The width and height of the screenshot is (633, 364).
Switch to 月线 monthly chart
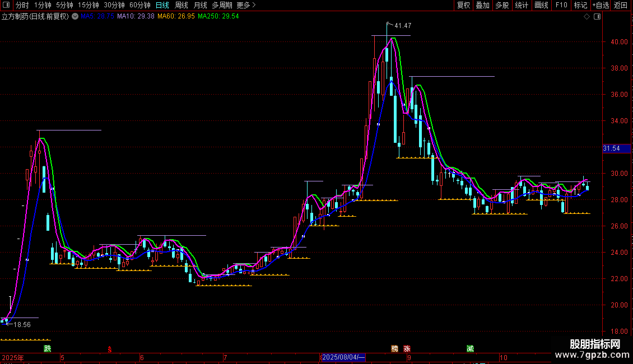coord(200,5)
